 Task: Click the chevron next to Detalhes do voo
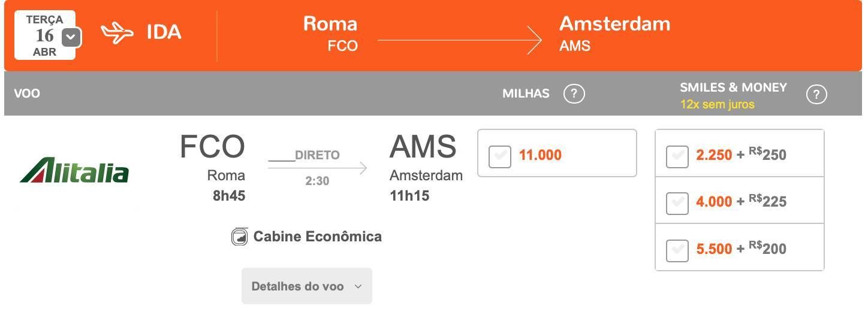[358, 286]
